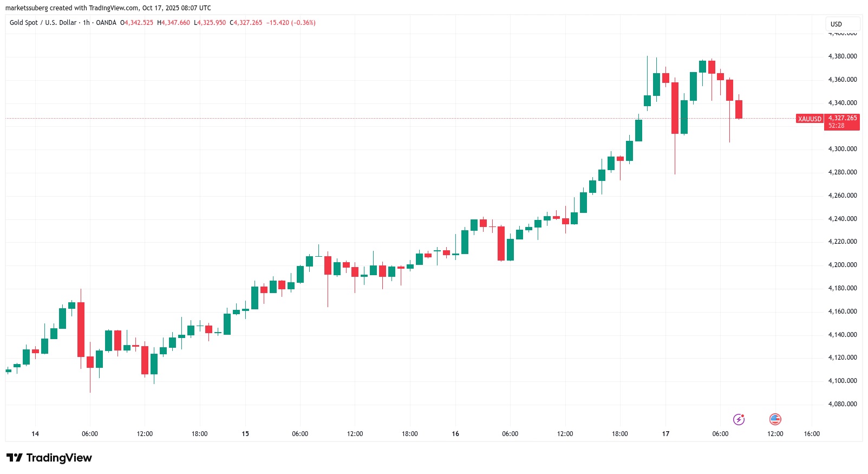Click the 1h interval in chart legend
This screenshot has width=868, height=474.
(86, 23)
